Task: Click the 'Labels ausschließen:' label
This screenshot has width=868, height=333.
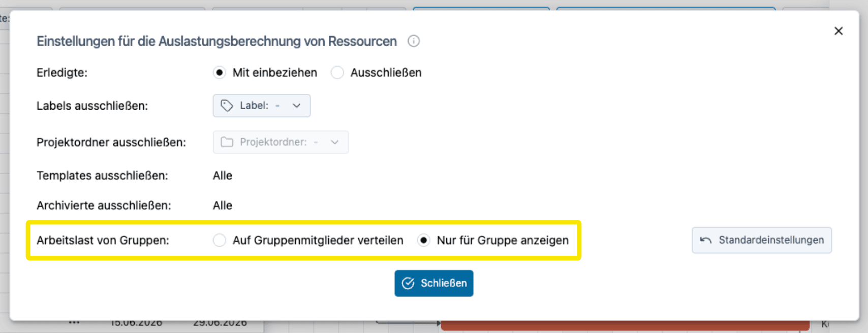Action: [92, 106]
